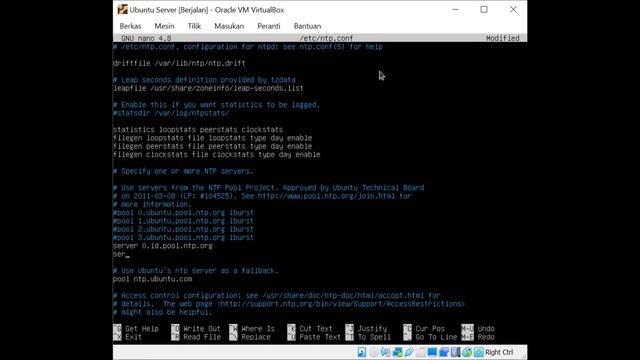Click the leapfile leap-seconds.list line

(x=208, y=88)
